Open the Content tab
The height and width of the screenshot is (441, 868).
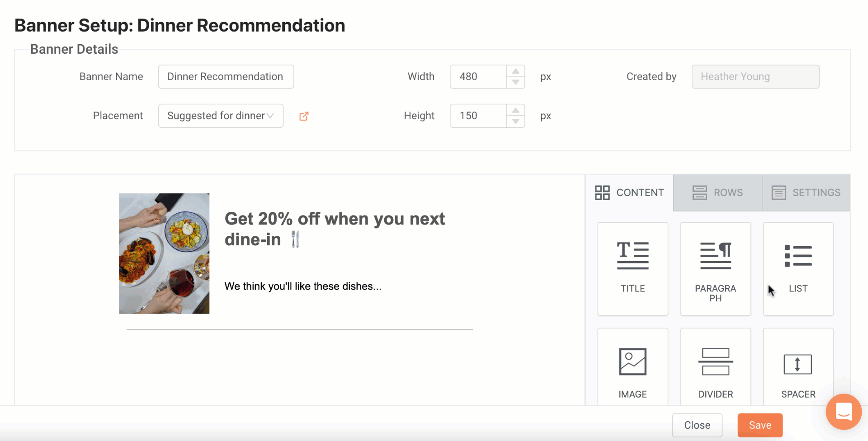point(629,192)
